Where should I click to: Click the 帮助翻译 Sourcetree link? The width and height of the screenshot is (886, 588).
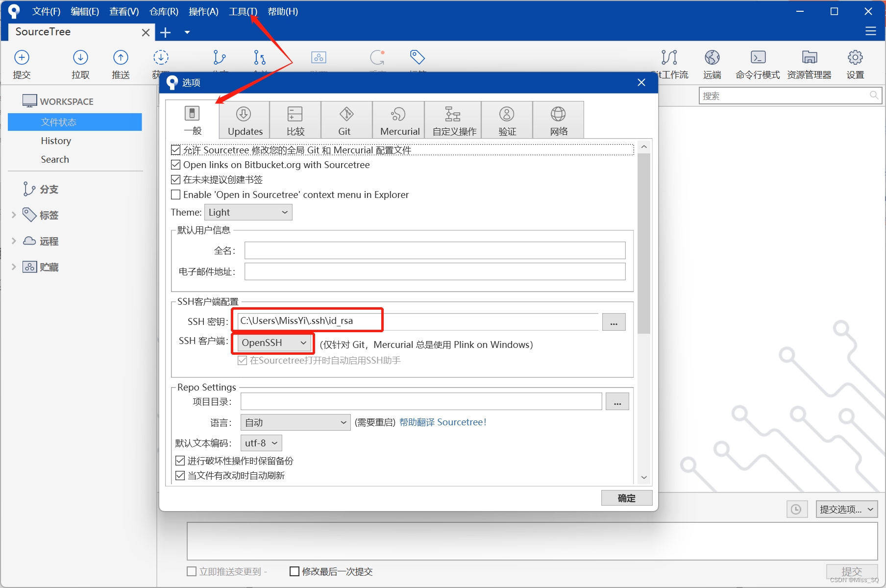442,422
